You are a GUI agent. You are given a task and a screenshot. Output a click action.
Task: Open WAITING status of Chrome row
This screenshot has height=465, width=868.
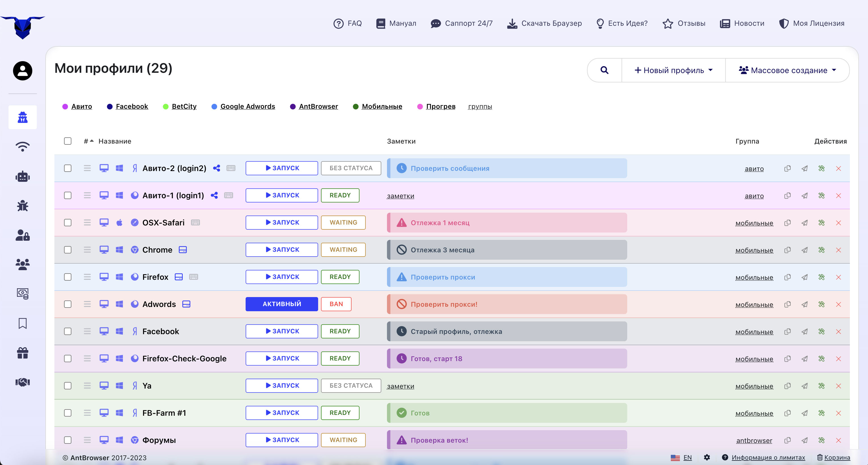[x=343, y=250]
